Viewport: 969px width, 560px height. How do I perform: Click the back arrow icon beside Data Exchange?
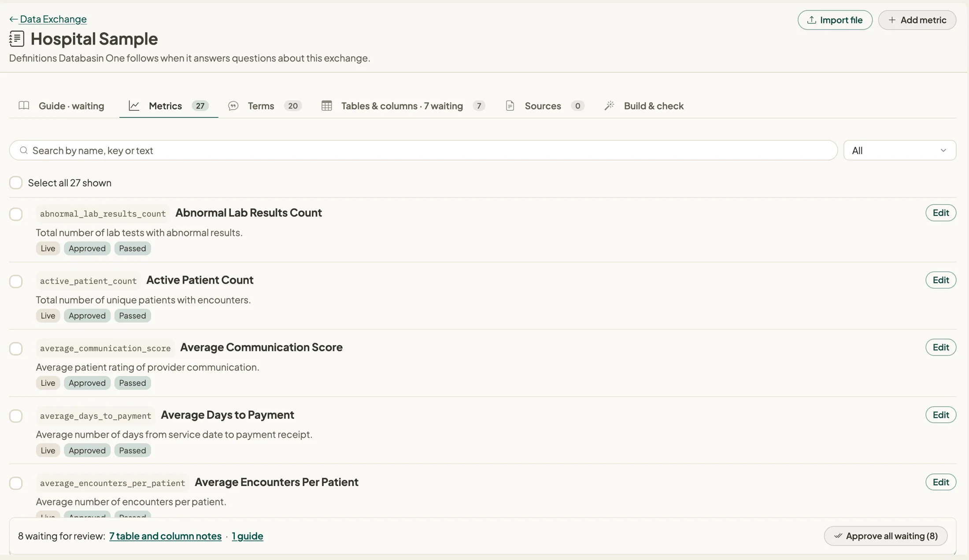click(13, 19)
